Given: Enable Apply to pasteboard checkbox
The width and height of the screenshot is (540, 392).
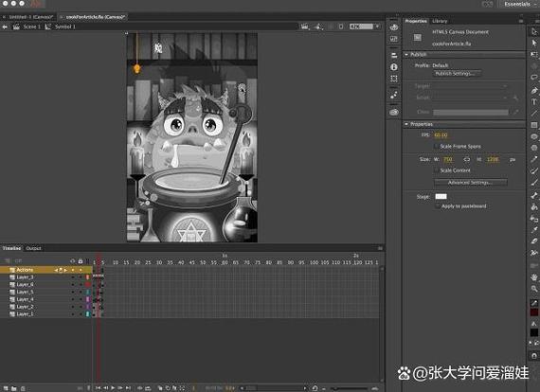Looking at the screenshot, I should 438,206.
